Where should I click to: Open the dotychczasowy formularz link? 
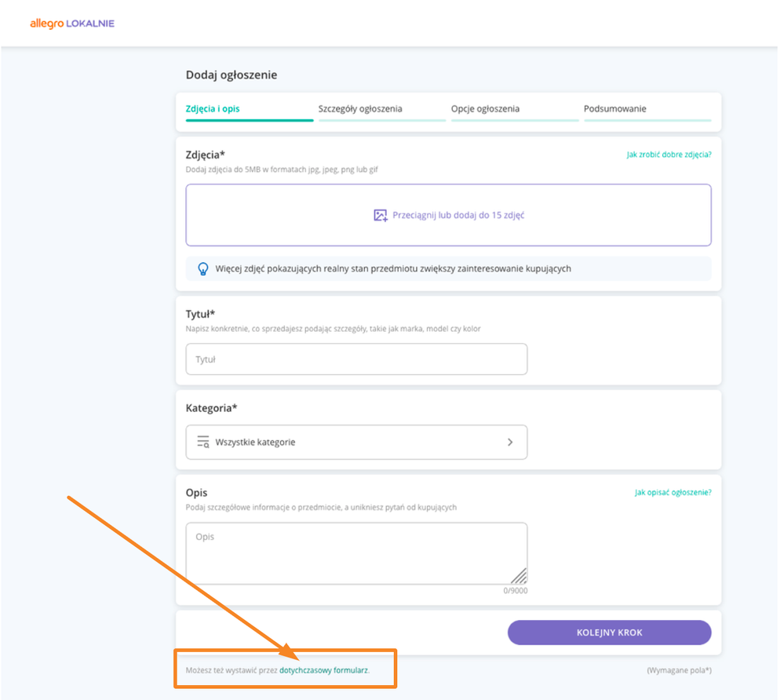[x=323, y=670]
